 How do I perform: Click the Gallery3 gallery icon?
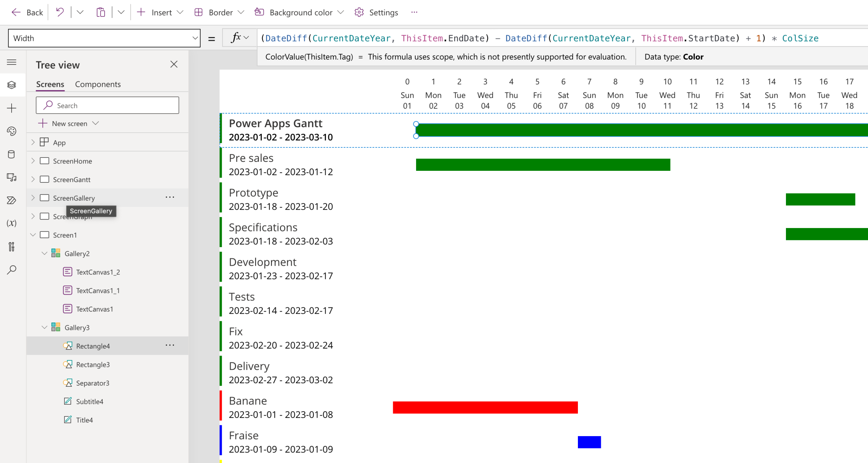(x=56, y=327)
